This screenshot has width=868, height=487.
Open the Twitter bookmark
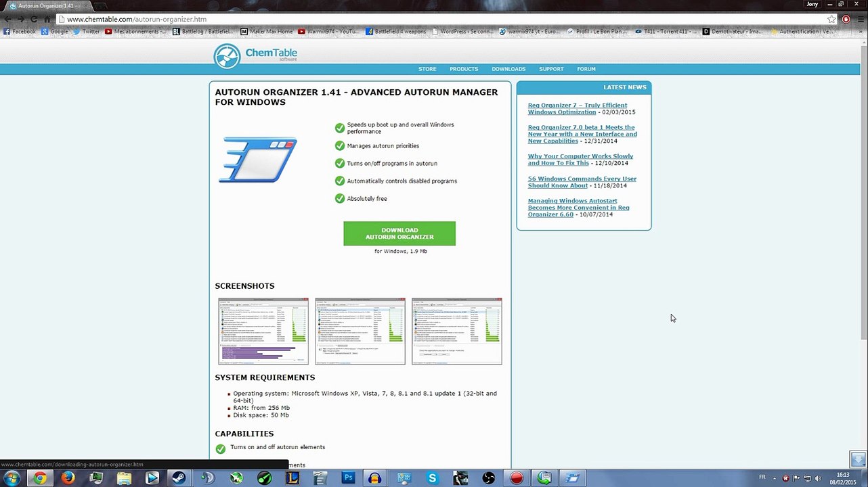87,31
